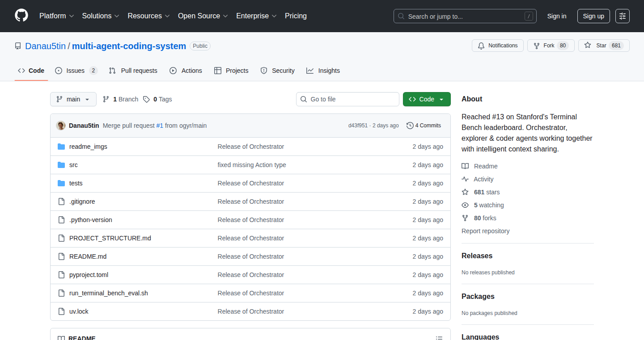Click Danau5tin's avatar in commit row
Screen dimensions: 644x340
61,126
